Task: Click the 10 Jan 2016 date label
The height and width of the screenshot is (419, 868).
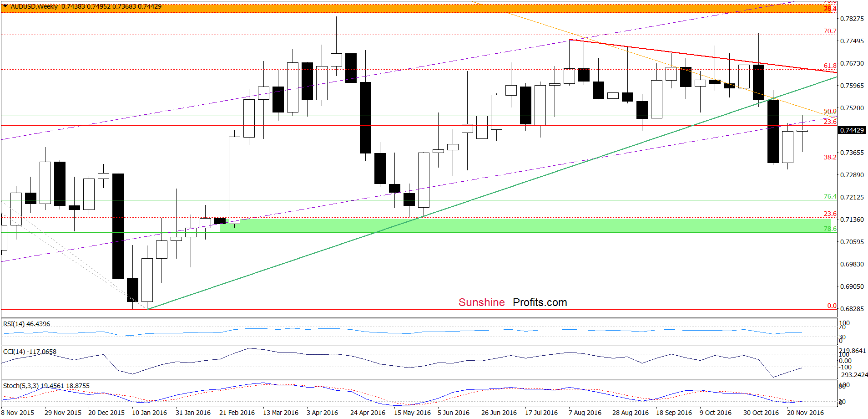Action: click(149, 413)
